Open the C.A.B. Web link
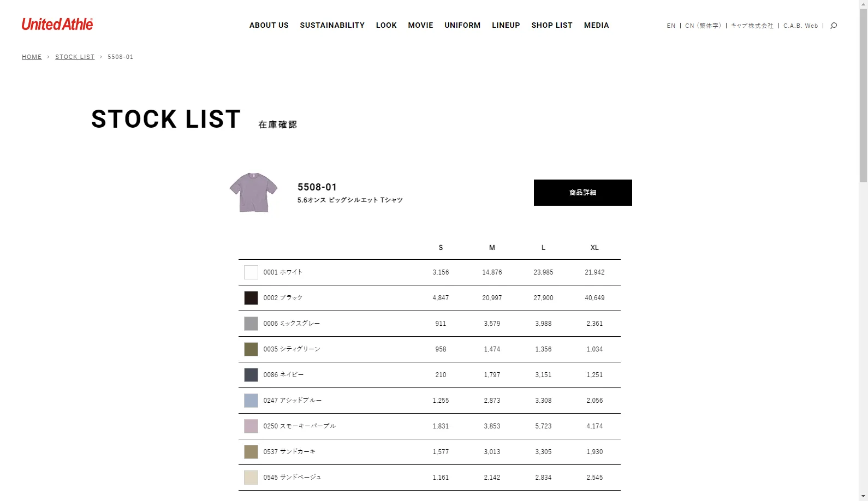The height and width of the screenshot is (501, 868). 801,26
